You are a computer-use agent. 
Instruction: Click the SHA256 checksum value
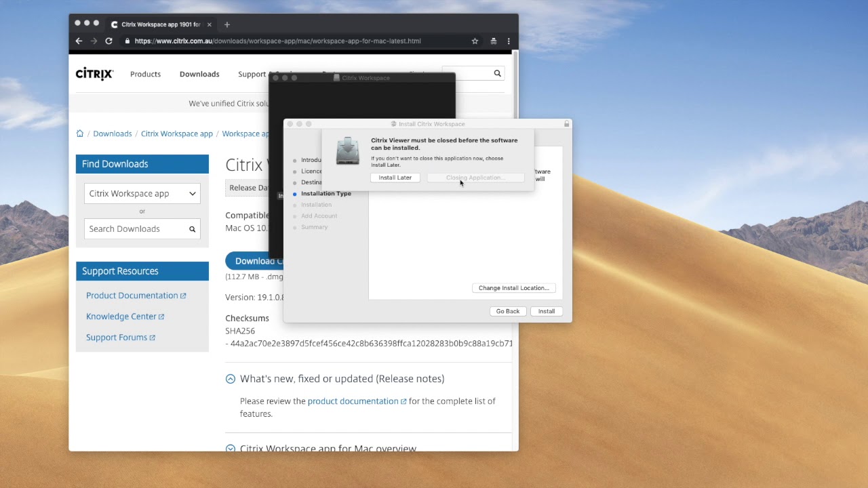(x=372, y=344)
